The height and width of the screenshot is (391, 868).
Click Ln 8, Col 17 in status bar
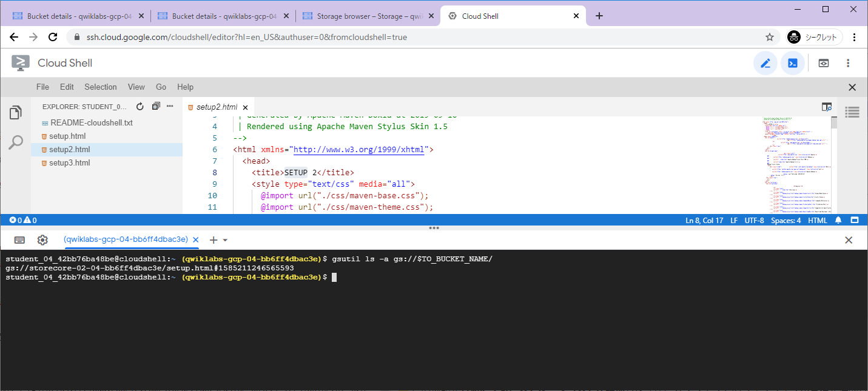(x=704, y=220)
